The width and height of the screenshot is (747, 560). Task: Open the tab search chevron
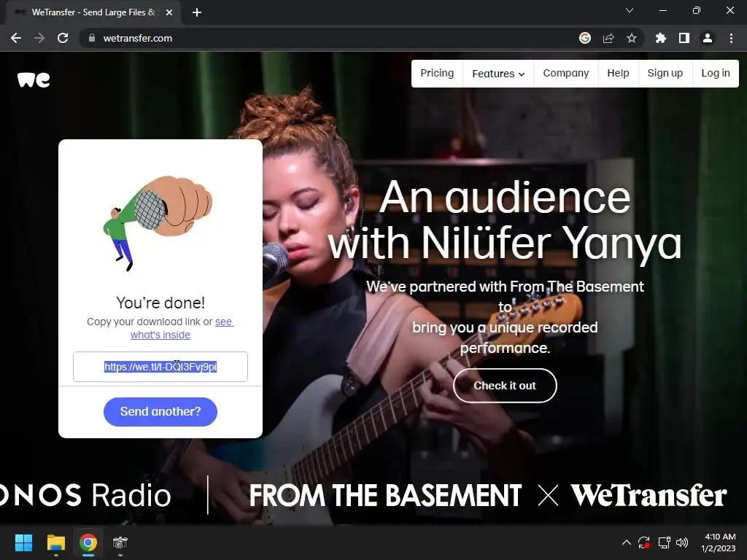630,10
